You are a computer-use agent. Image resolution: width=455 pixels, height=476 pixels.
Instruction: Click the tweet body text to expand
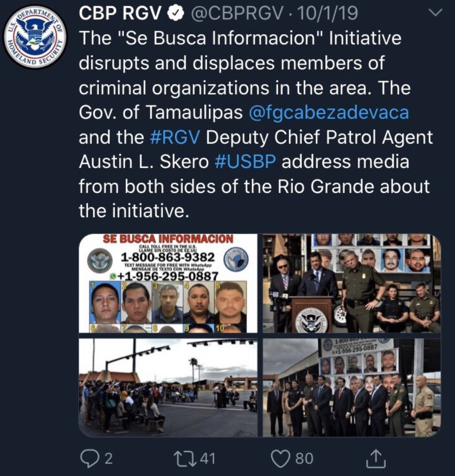click(x=256, y=124)
